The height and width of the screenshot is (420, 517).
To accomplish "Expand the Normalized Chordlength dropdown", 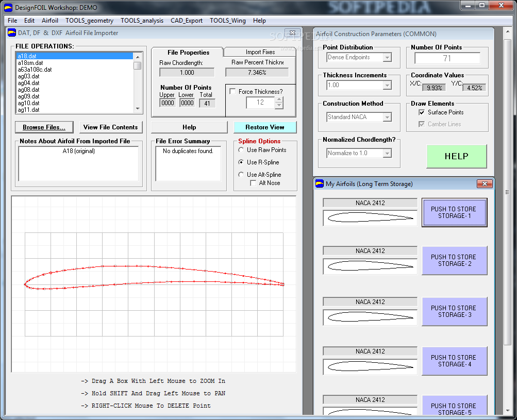I will (x=388, y=153).
